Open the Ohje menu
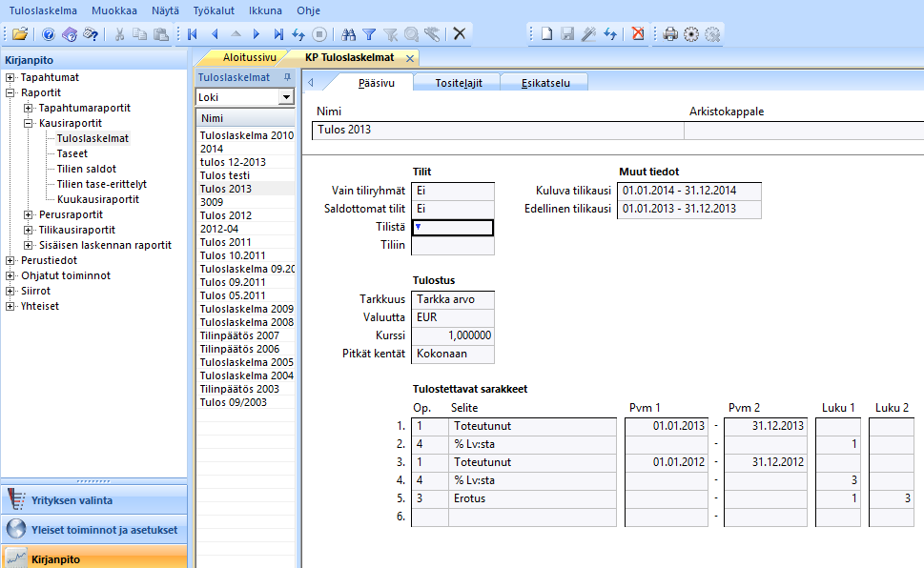This screenshot has width=924, height=568. (x=308, y=10)
